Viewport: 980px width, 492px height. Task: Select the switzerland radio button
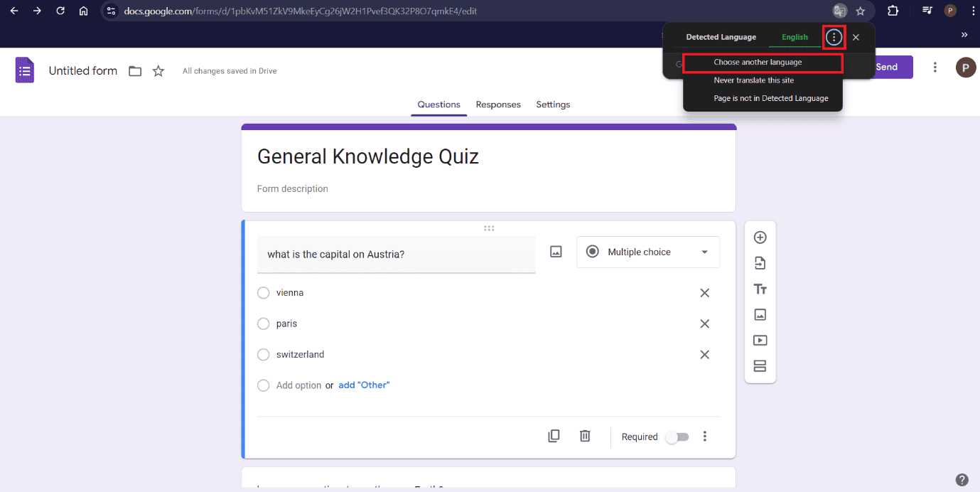coord(264,355)
